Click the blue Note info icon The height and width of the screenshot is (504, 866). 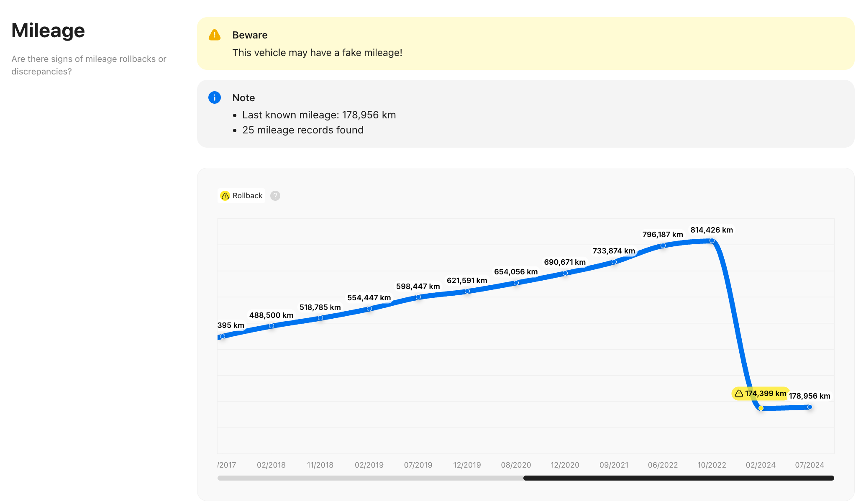[215, 97]
